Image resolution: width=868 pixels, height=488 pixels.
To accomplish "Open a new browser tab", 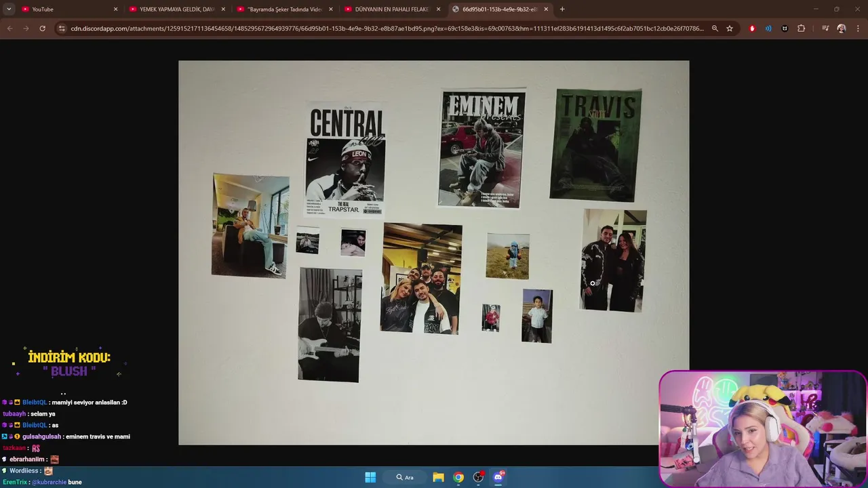I will click(562, 9).
